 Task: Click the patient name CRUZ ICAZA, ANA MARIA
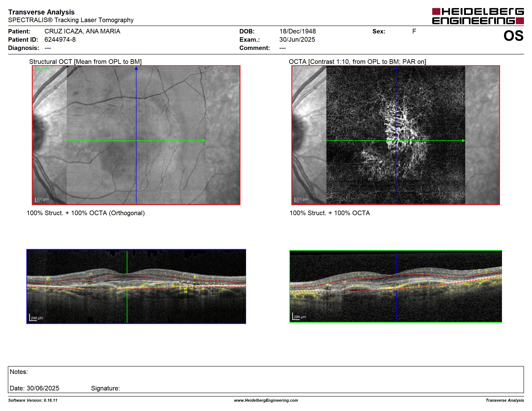82,31
